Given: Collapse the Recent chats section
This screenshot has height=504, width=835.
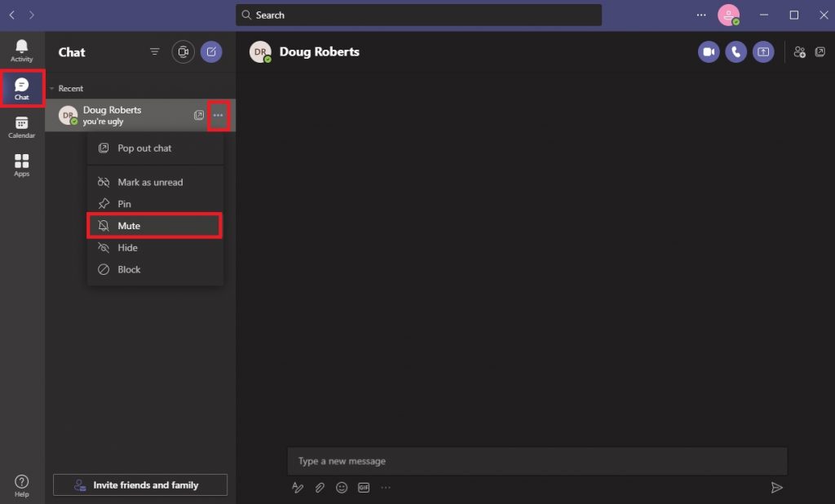Looking at the screenshot, I should click(51, 88).
